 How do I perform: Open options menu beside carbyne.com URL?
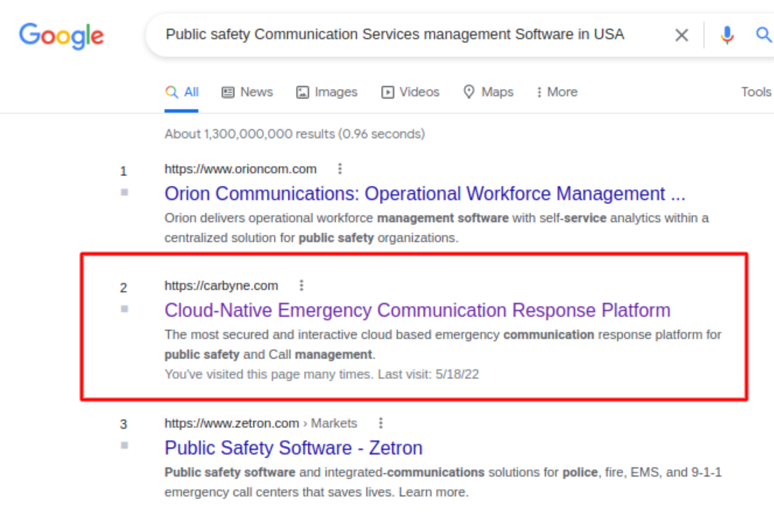coord(301,285)
